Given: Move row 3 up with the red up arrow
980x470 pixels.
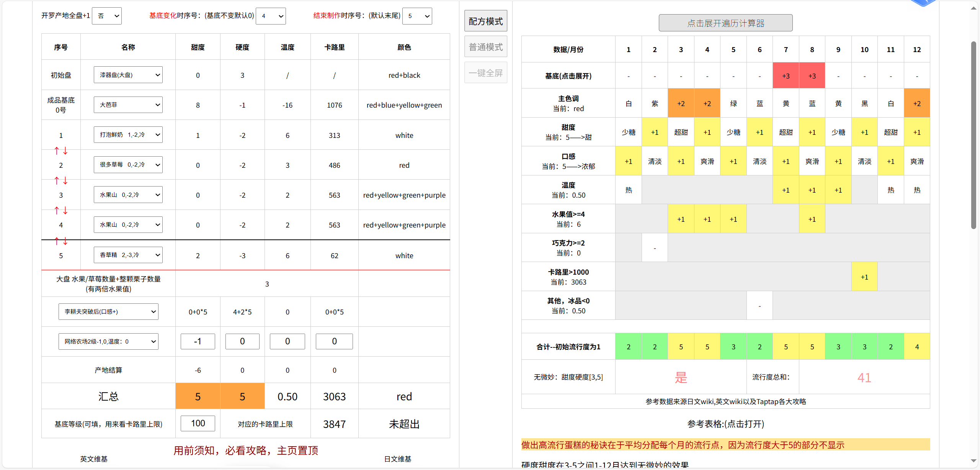Looking at the screenshot, I should click(57, 210).
